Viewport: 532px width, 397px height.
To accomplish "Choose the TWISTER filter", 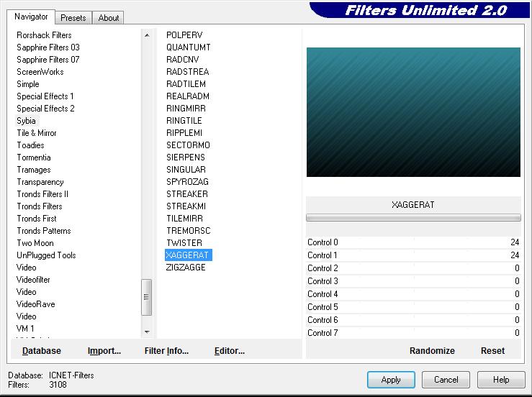I will (x=184, y=243).
